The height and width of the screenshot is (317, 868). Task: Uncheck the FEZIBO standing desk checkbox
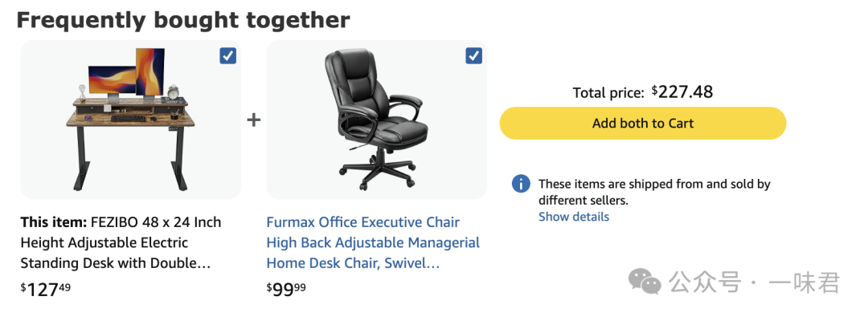pyautogui.click(x=228, y=56)
